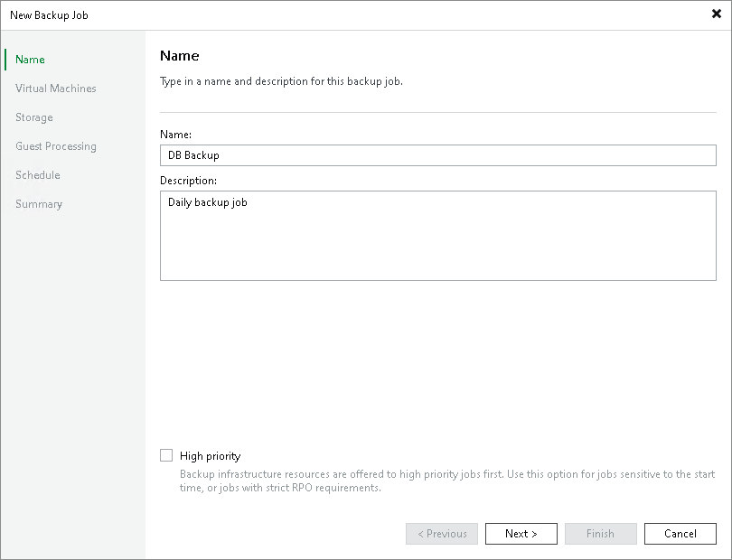Switch to the Schedule step
The image size is (732, 560).
tap(37, 174)
